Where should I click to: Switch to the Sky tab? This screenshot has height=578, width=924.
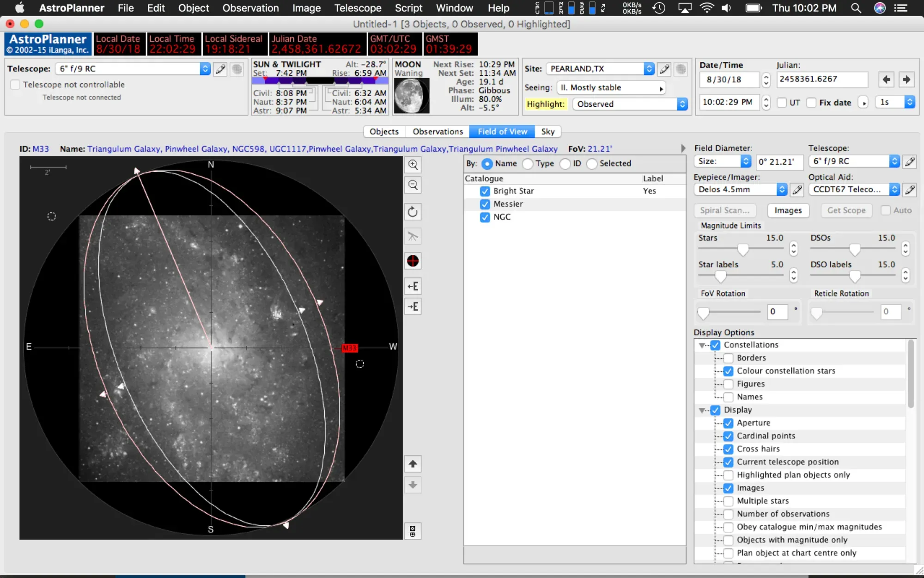point(547,132)
